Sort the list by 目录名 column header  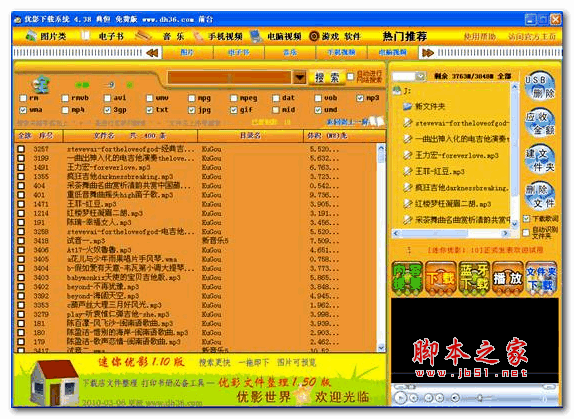[x=250, y=136]
